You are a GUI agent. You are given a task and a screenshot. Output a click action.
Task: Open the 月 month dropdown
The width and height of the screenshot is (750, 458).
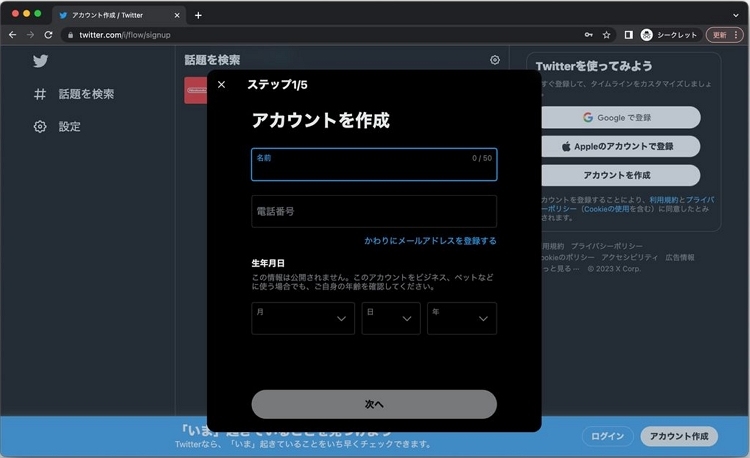[303, 318]
